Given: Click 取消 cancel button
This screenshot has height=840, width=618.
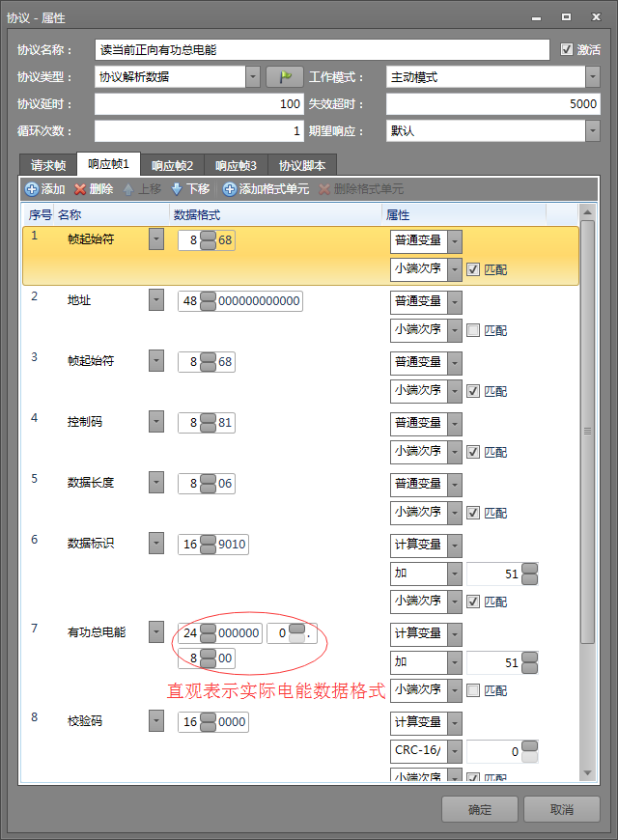Looking at the screenshot, I should (562, 809).
